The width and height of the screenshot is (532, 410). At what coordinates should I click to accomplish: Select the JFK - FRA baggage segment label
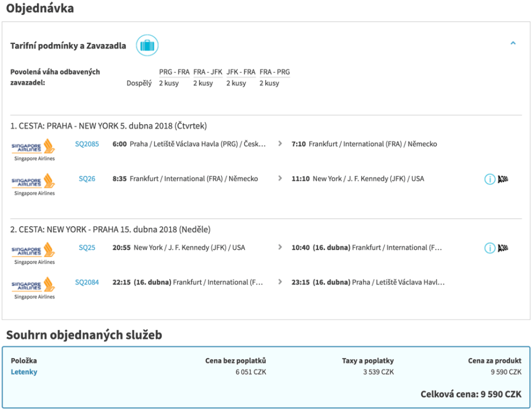(x=241, y=72)
